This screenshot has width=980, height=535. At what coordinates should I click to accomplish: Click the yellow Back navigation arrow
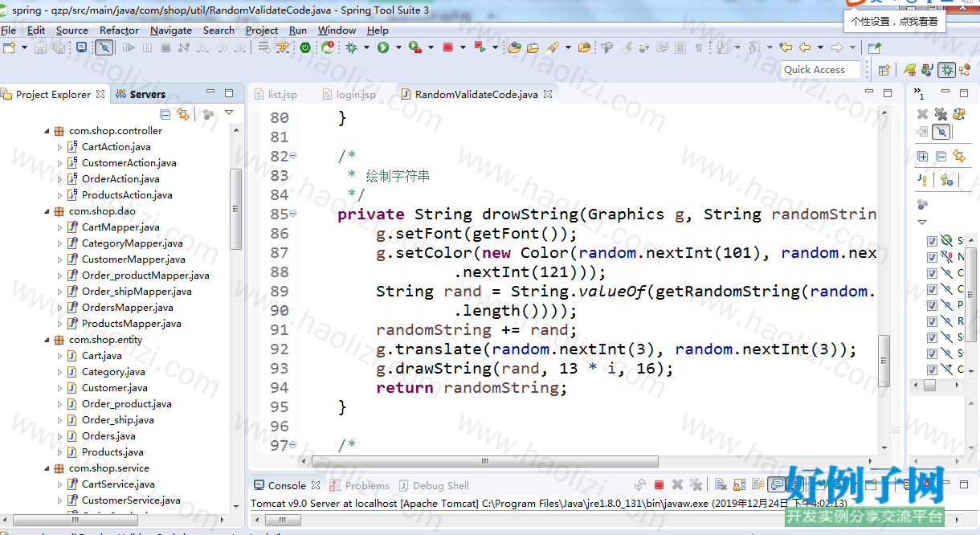(804, 47)
